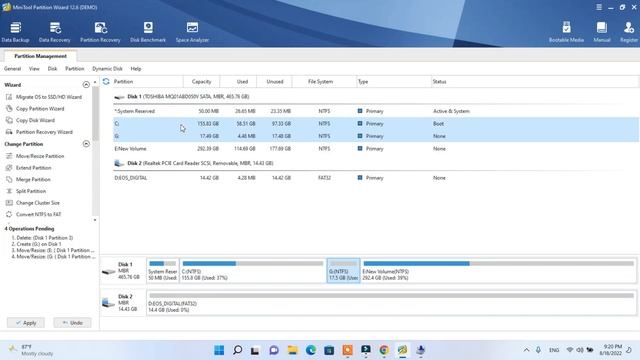
Task: Sort by the File System column
Action: coord(320,82)
